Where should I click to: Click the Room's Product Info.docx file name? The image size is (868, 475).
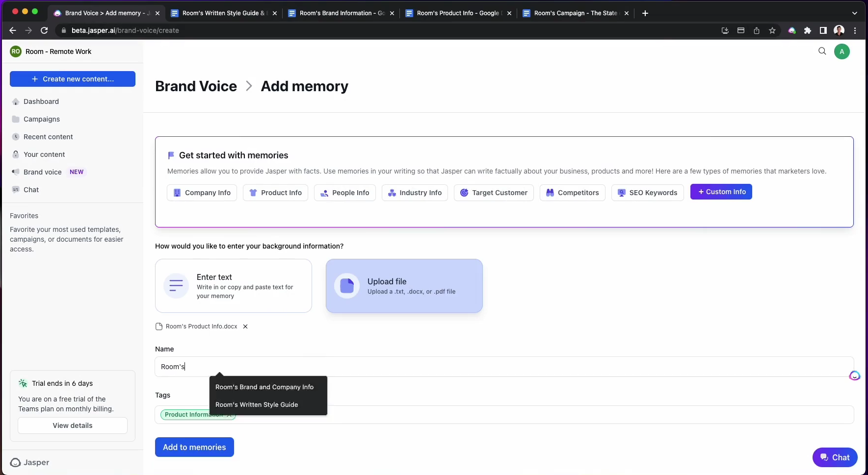pyautogui.click(x=201, y=326)
